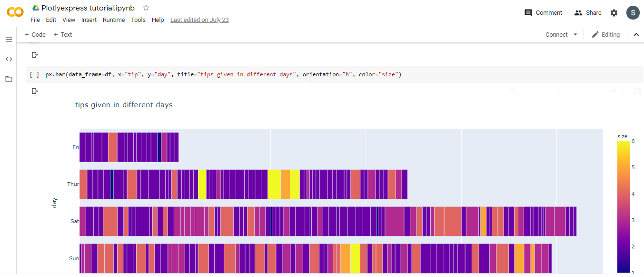Screen dimensions: 644x277
Task: Click the cell output icon below code
Action: click(x=34, y=91)
